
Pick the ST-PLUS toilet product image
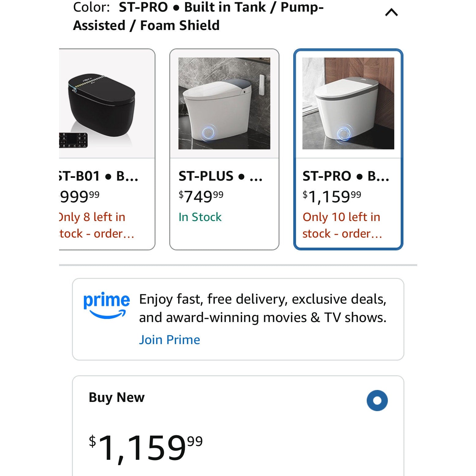click(224, 103)
